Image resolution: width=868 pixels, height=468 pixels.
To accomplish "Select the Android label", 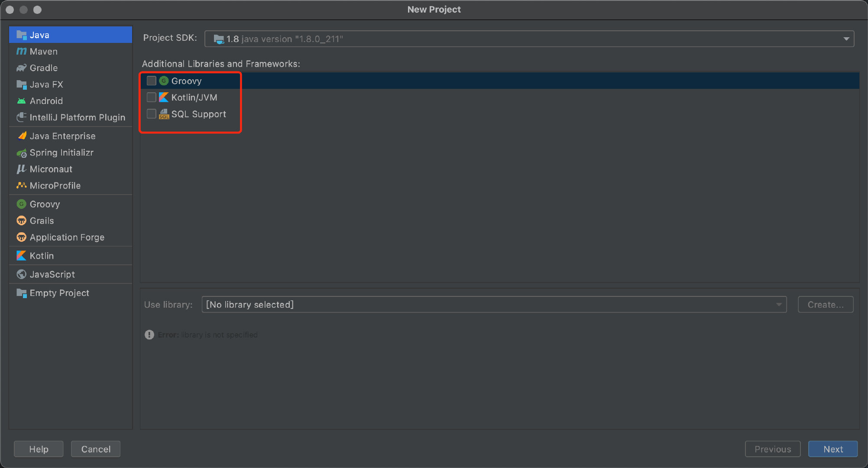I will [x=46, y=101].
